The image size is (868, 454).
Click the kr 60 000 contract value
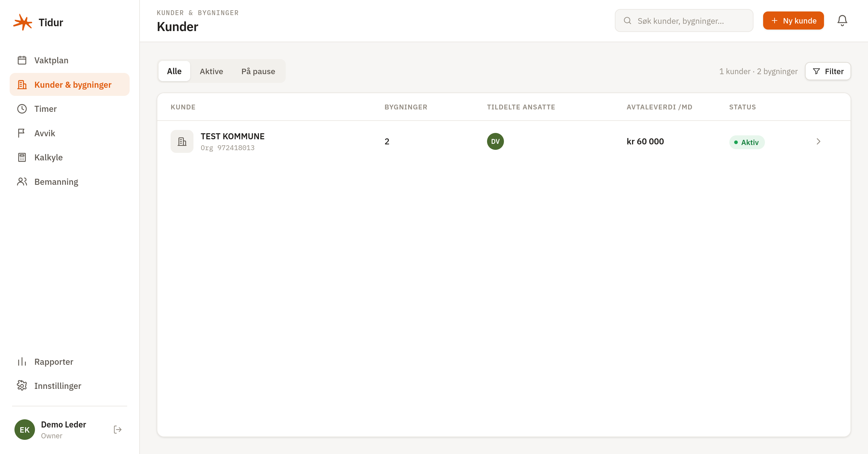tap(645, 142)
